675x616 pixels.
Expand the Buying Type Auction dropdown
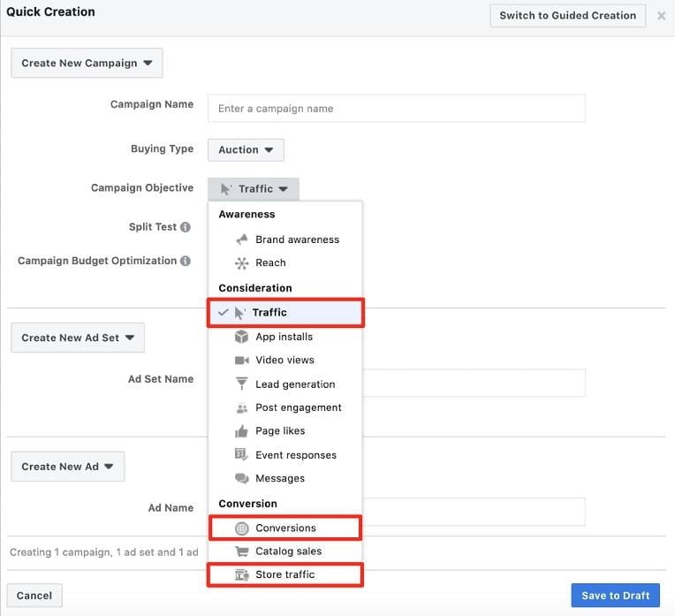pyautogui.click(x=246, y=150)
